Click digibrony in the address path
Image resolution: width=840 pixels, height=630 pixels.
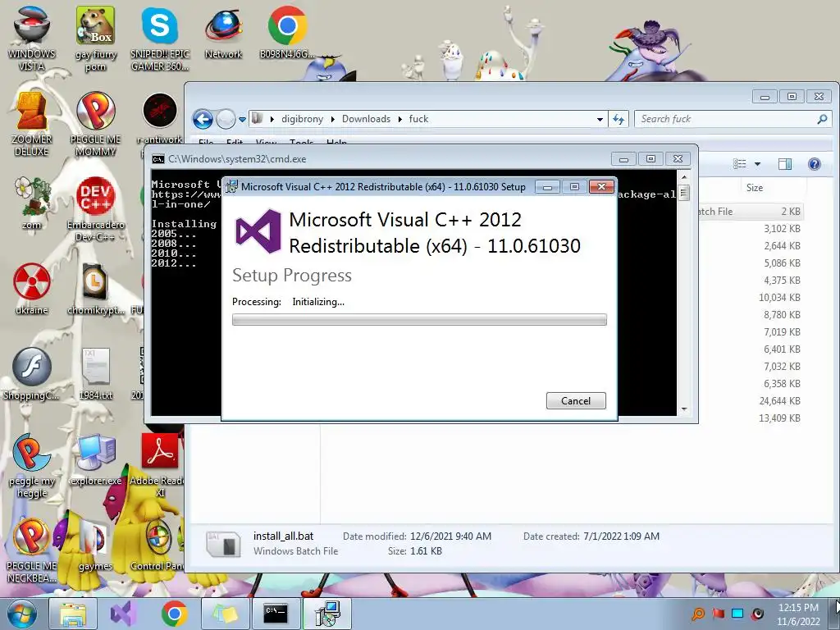click(x=302, y=119)
